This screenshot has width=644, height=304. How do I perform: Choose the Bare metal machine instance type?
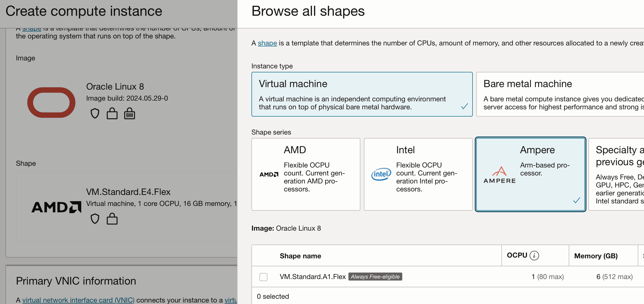click(x=560, y=94)
